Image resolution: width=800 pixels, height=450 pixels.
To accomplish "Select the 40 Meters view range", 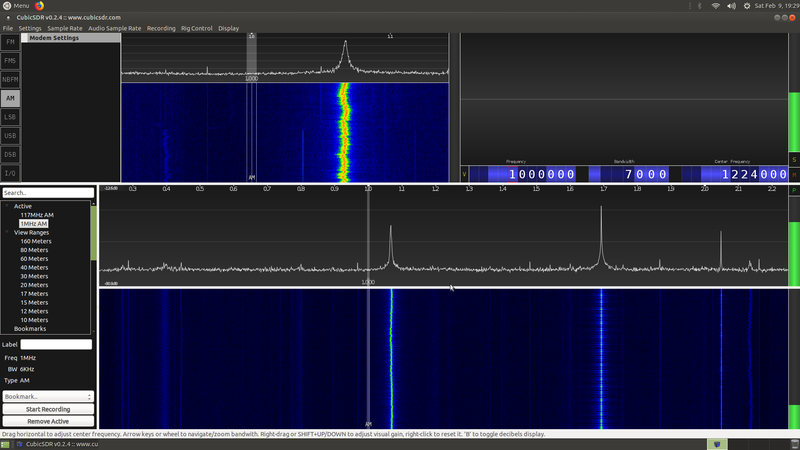I will (34, 267).
